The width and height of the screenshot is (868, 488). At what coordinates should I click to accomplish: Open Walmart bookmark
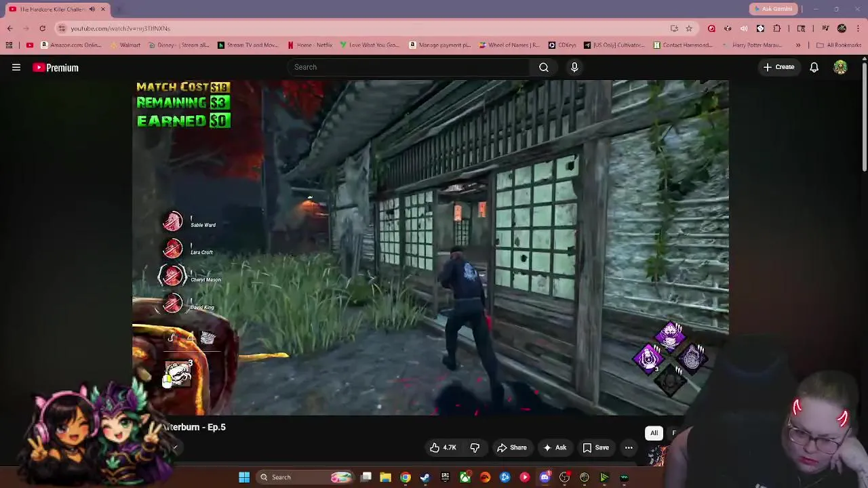click(125, 45)
